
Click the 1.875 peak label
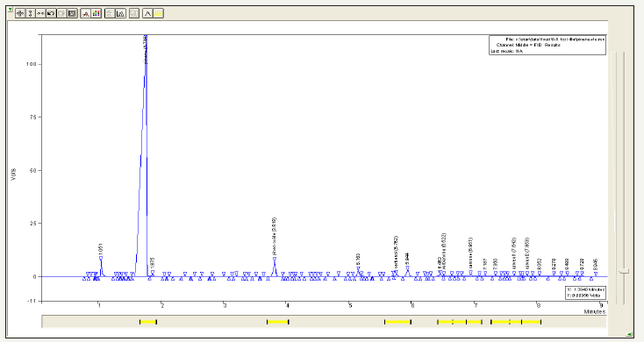[153, 263]
